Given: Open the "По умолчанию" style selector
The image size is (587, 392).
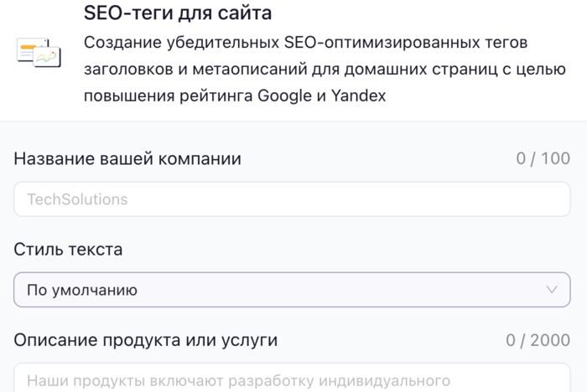Looking at the screenshot, I should [292, 290].
